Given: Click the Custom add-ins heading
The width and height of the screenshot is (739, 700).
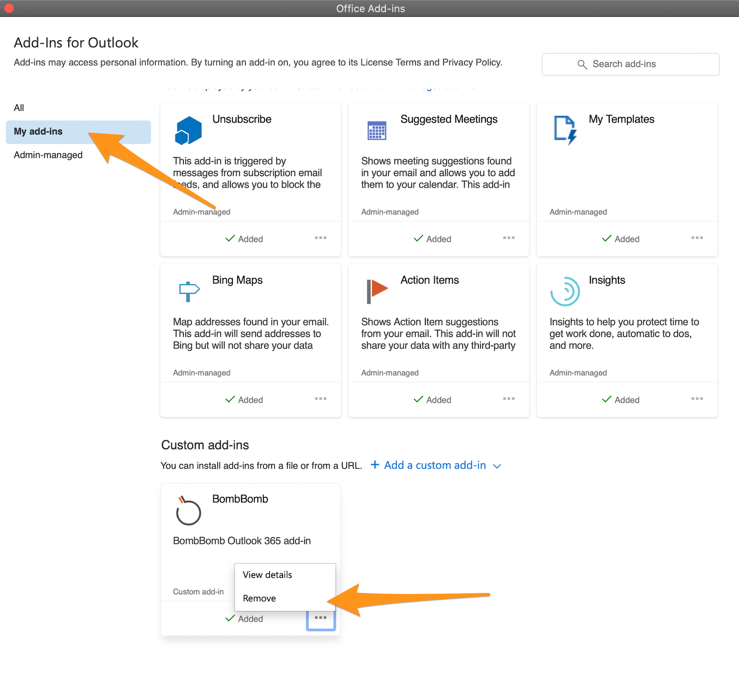Looking at the screenshot, I should pyautogui.click(x=205, y=445).
